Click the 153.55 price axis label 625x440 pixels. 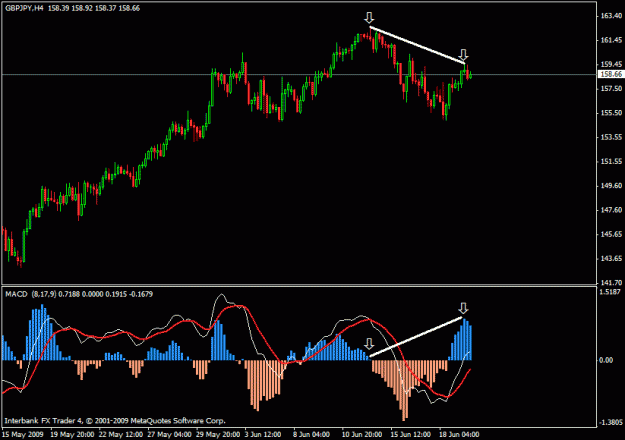click(x=611, y=137)
